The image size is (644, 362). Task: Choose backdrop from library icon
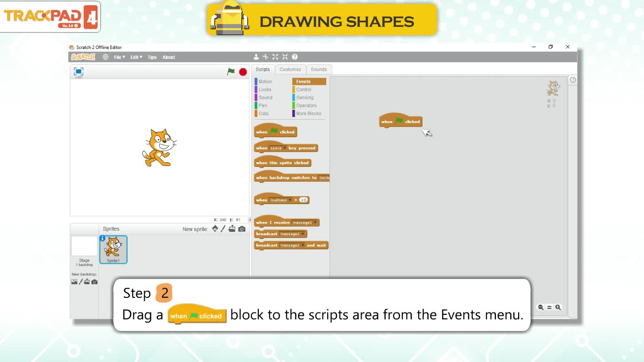coord(74,282)
